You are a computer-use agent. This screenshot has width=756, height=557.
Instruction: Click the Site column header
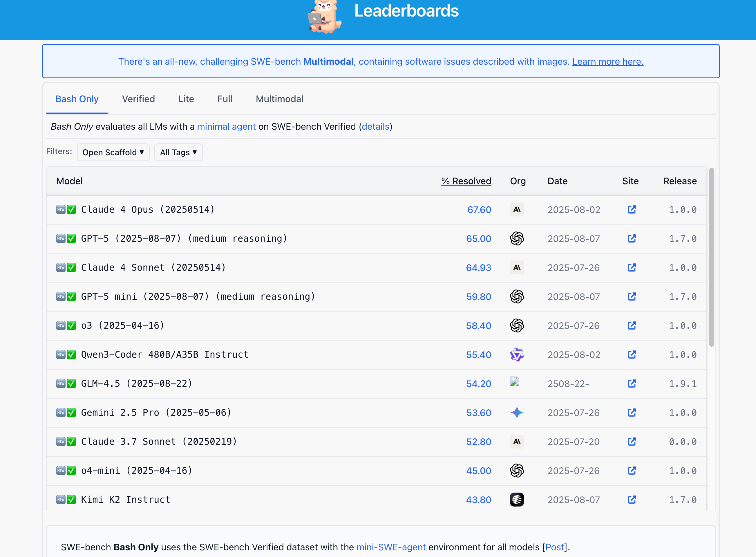coord(630,181)
